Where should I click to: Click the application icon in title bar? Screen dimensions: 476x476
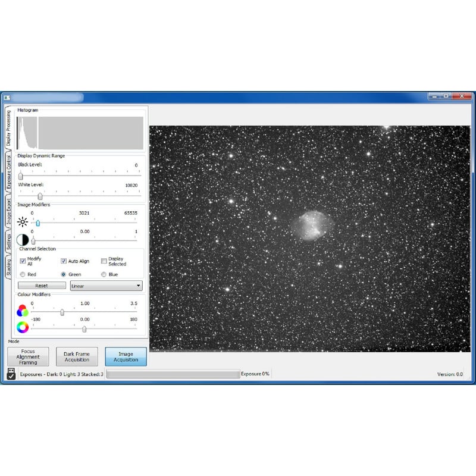[7, 98]
